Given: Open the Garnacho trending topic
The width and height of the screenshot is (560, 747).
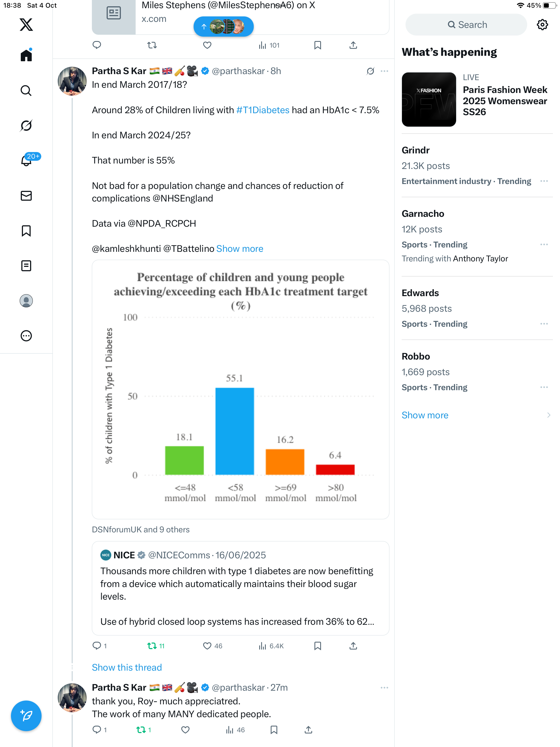Looking at the screenshot, I should point(423,214).
